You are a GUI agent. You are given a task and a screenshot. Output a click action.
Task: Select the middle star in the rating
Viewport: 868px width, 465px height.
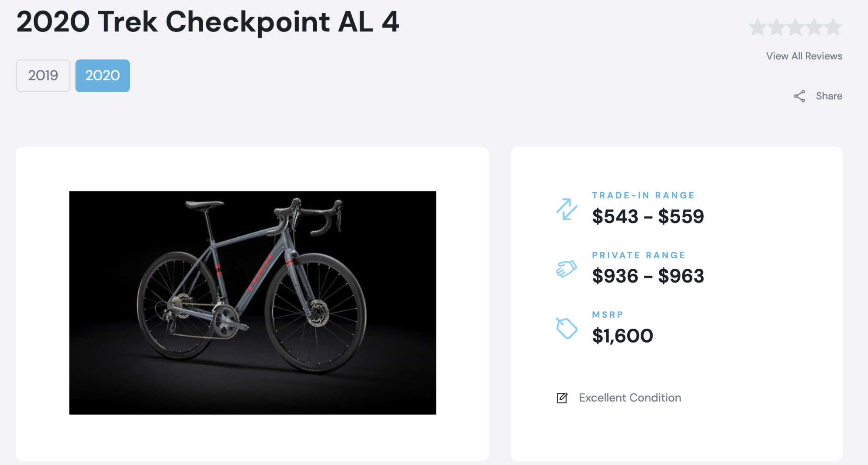click(796, 26)
